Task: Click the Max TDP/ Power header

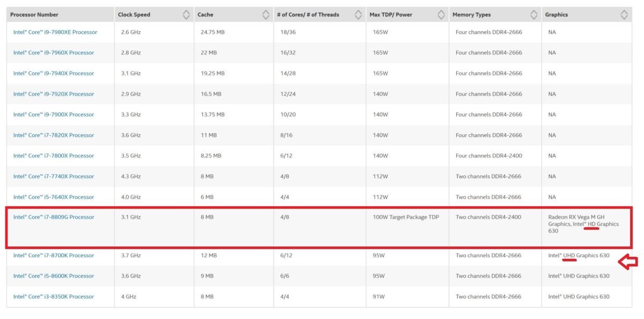Action: click(x=391, y=15)
